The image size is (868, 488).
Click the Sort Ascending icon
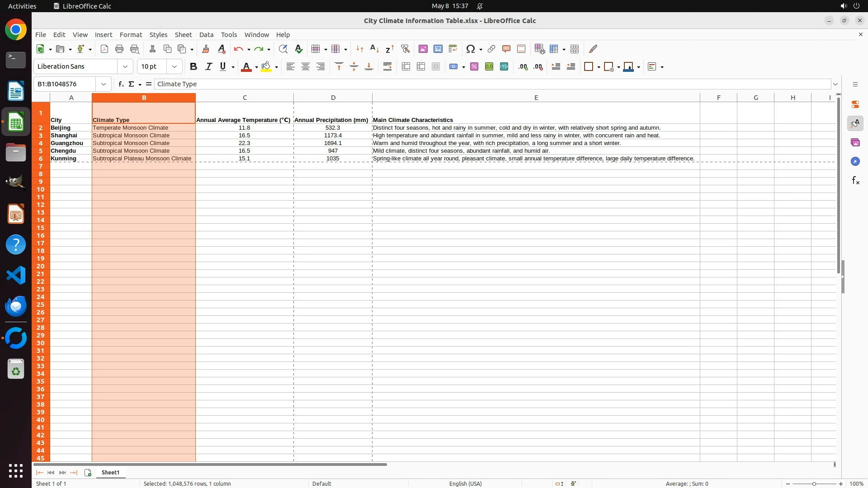(x=374, y=49)
